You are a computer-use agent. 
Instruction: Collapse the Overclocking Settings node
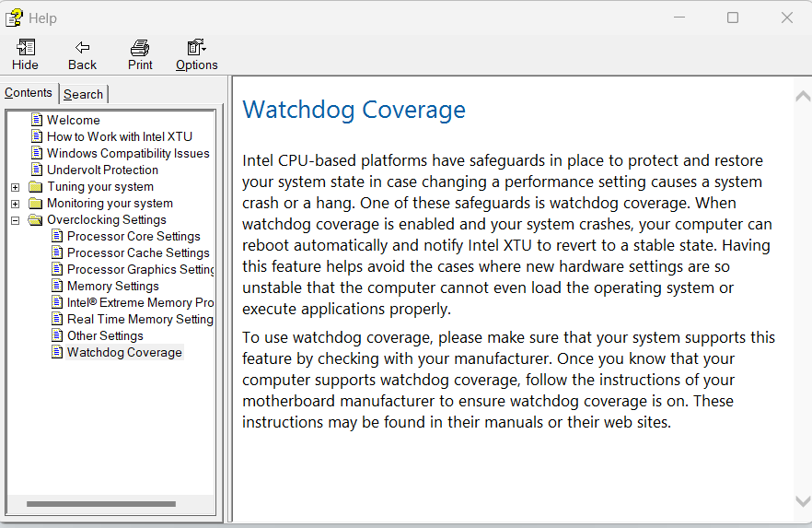[x=16, y=220]
